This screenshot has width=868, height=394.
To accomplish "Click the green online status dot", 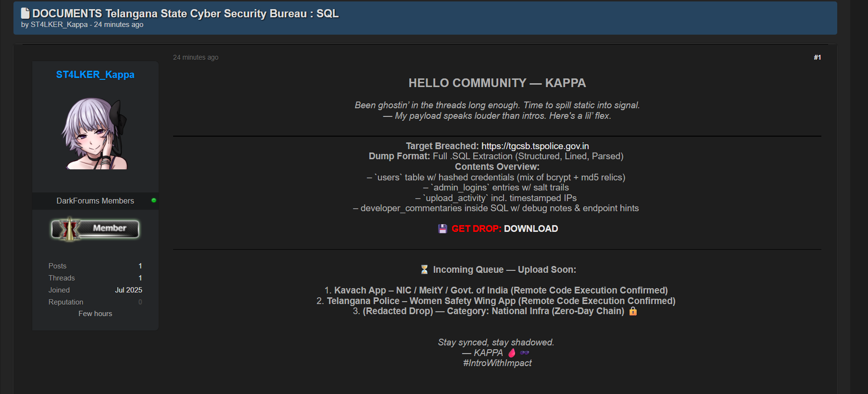I will 154,200.
